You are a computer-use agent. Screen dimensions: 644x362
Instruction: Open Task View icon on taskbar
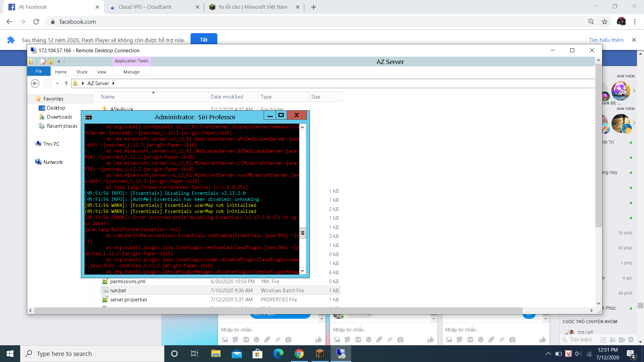click(195, 354)
